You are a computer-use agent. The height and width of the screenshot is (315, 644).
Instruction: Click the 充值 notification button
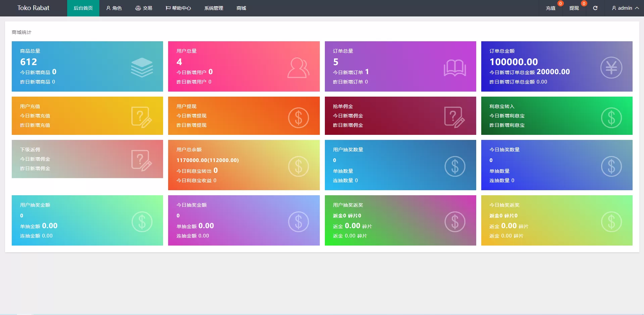(550, 8)
